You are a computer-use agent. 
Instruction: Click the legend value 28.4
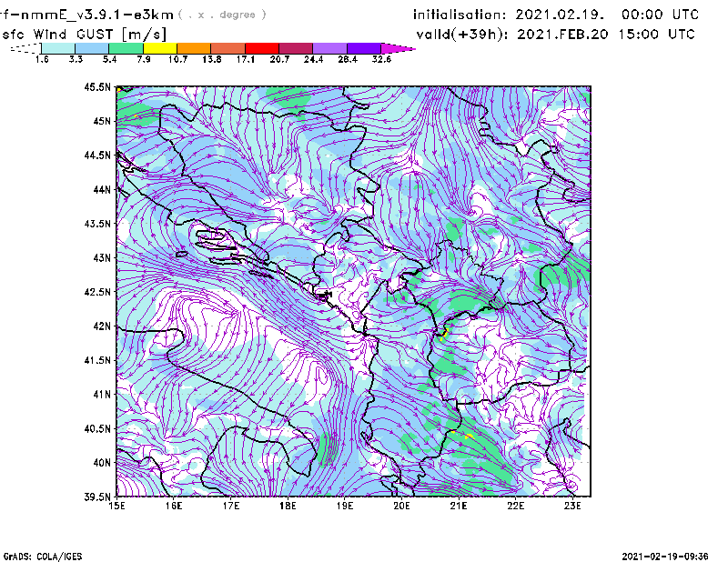(348, 59)
